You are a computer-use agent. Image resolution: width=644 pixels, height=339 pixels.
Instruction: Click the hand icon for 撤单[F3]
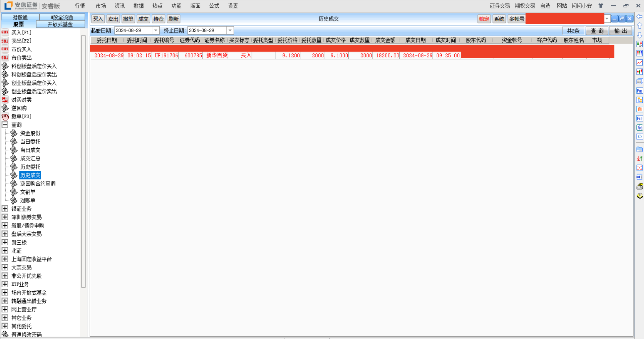pos(5,116)
